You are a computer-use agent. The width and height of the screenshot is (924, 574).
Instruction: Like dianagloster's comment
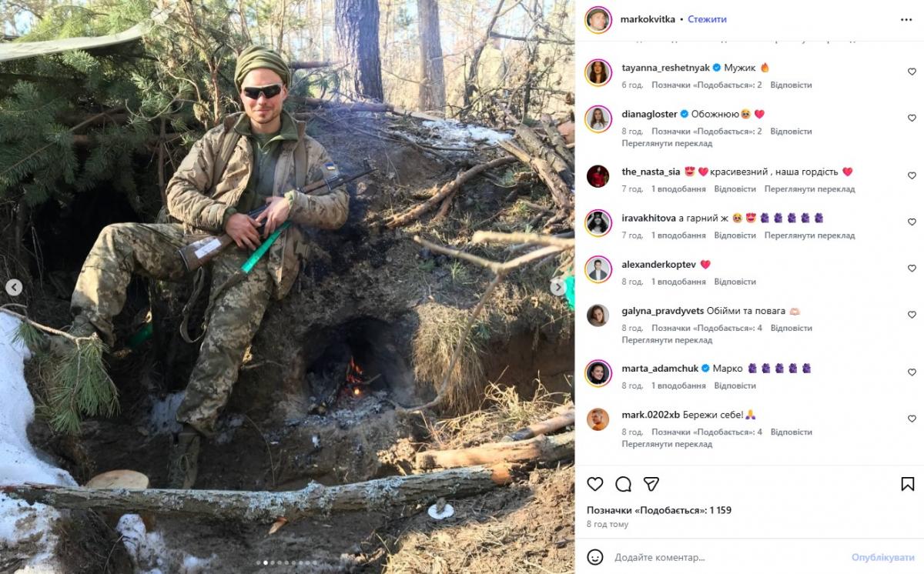(912, 118)
